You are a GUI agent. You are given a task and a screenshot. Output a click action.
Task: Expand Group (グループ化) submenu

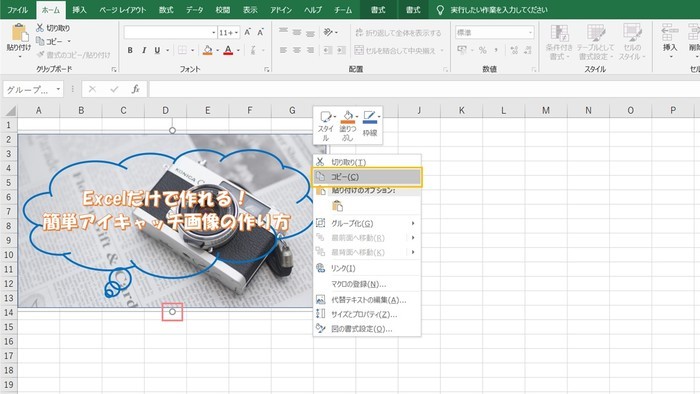pos(367,223)
